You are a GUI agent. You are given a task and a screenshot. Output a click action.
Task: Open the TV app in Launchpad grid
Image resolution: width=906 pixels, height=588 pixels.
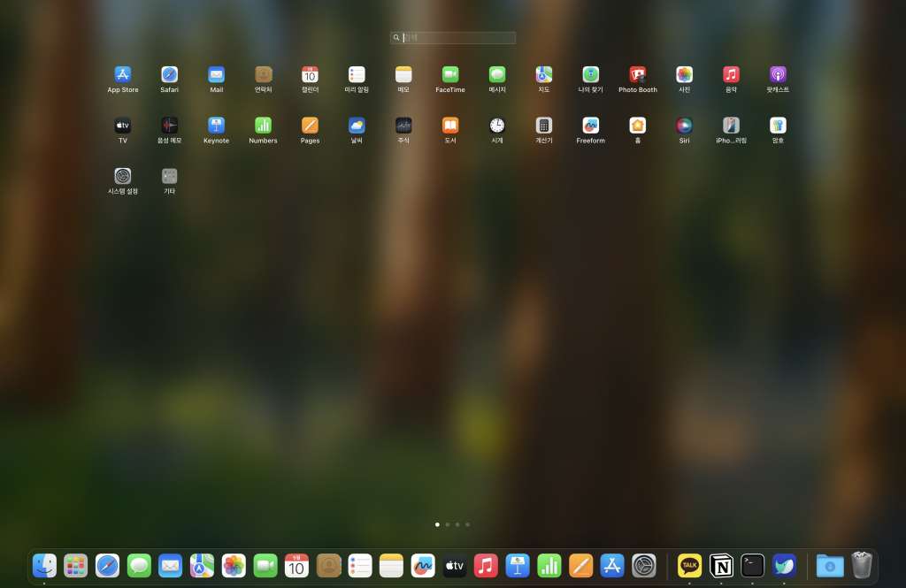122,126
